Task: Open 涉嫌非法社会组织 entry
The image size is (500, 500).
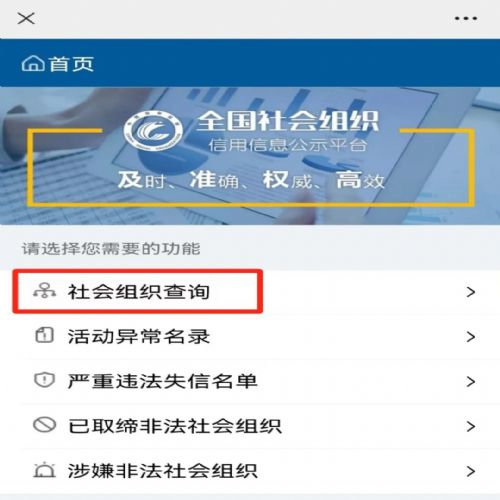Action: coord(250,471)
